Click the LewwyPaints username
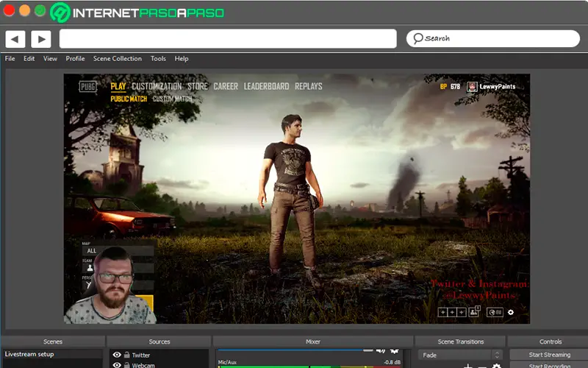The image size is (588, 368). pos(498,87)
